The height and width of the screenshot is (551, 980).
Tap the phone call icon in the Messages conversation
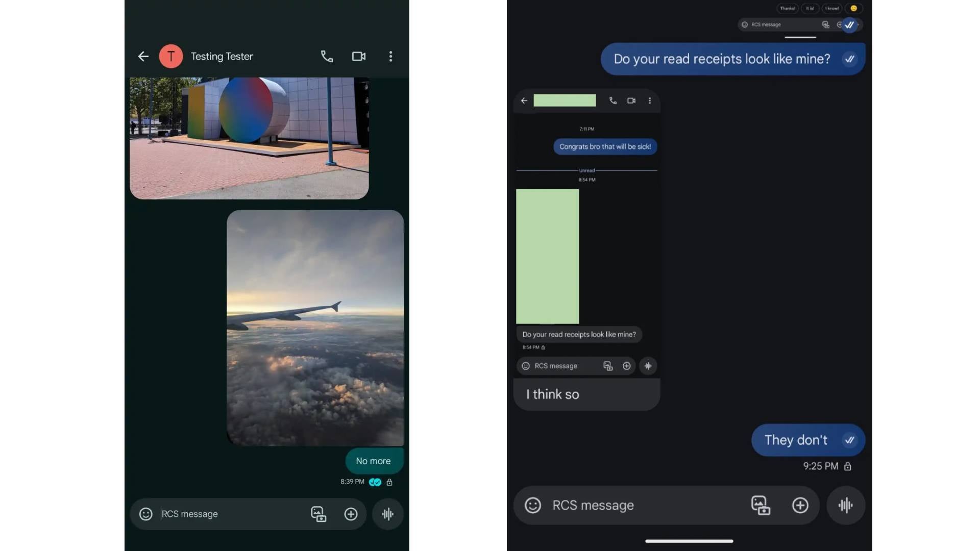coord(612,101)
